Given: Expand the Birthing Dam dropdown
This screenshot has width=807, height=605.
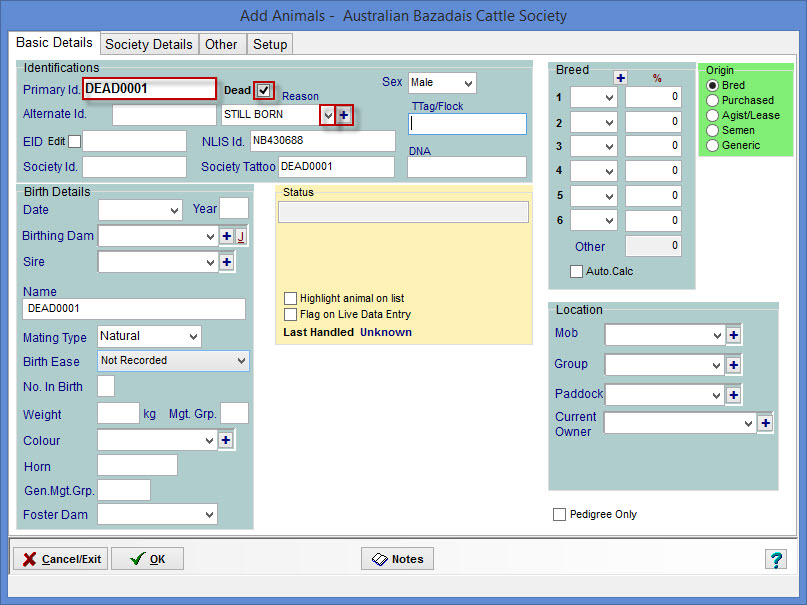Looking at the screenshot, I should [210, 237].
